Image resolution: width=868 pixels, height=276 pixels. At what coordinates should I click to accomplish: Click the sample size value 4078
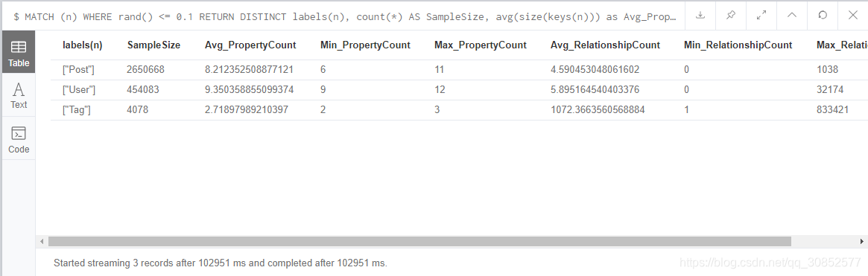137,109
